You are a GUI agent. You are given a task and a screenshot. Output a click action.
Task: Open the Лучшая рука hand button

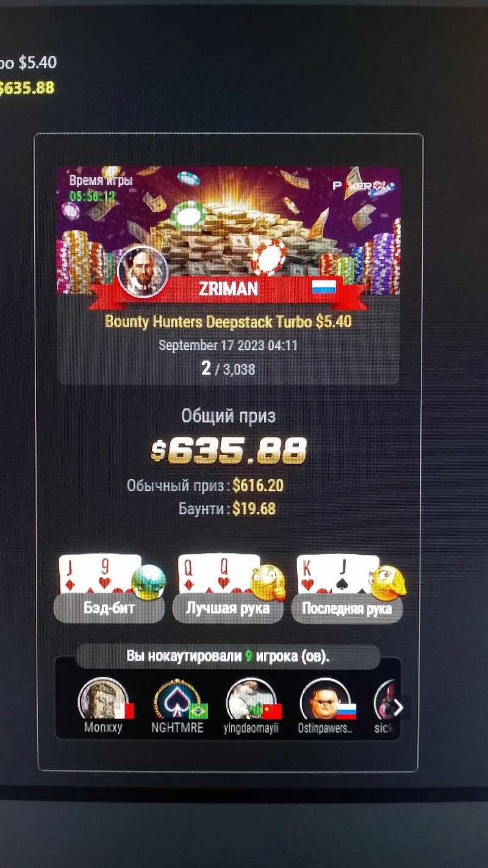pyautogui.click(x=228, y=609)
